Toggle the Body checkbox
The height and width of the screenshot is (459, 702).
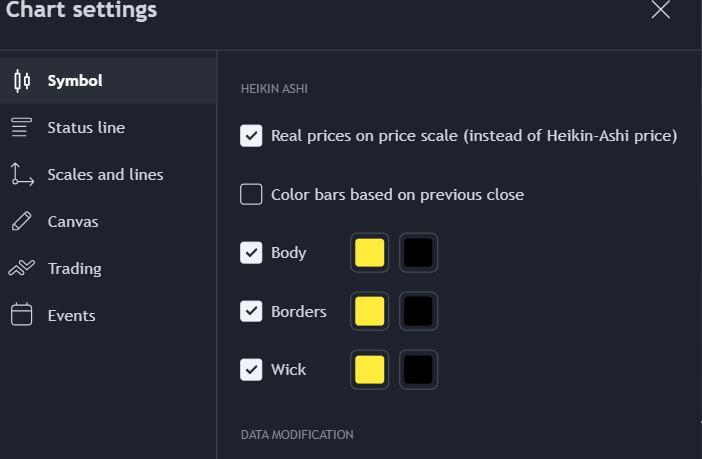coord(251,252)
